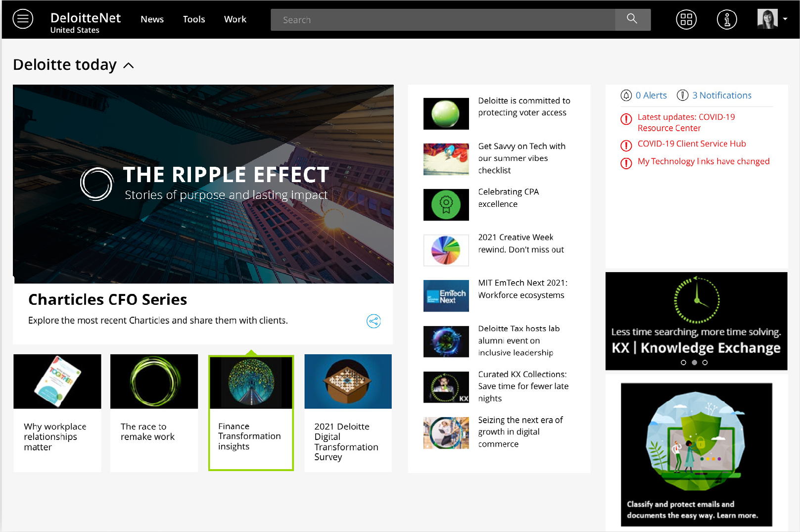Open Deloitte is committed to protecting voter access

pyautogui.click(x=524, y=106)
